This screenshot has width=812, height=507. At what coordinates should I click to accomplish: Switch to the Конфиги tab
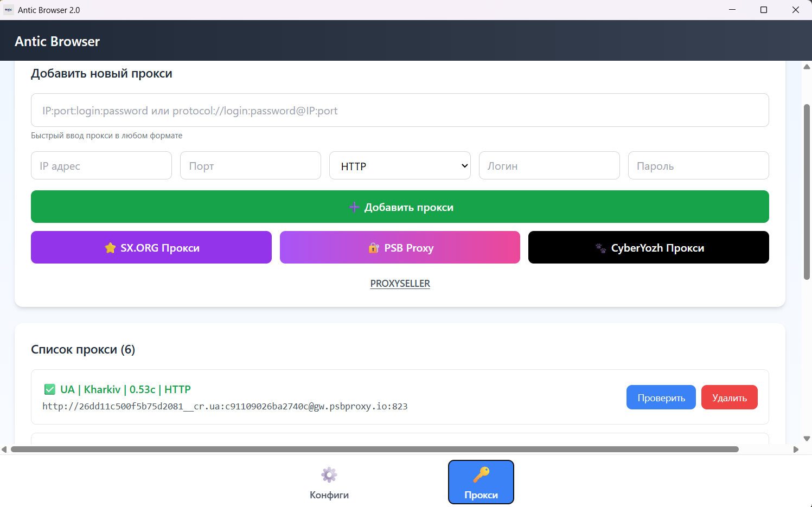pyautogui.click(x=329, y=483)
